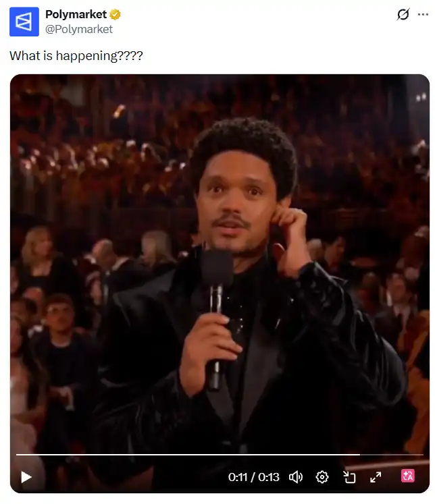This screenshot has width=435, height=504.
Task: Click the pink translate extension icon
Action: tap(408, 476)
